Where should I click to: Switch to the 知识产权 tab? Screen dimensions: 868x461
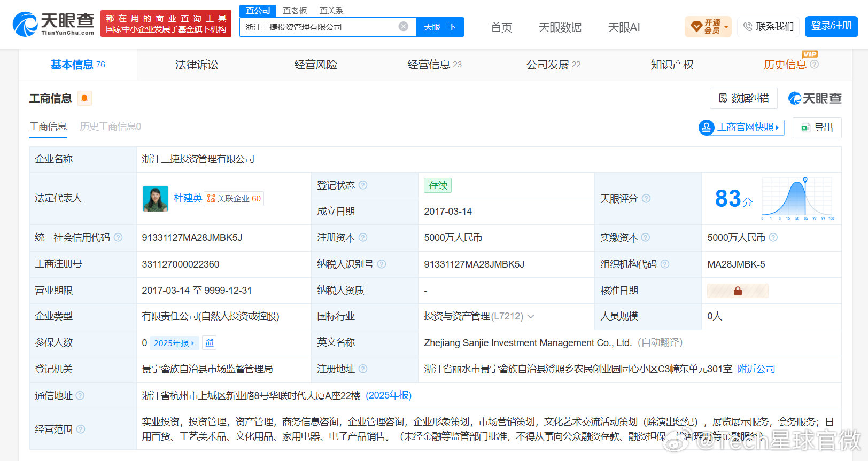click(672, 65)
